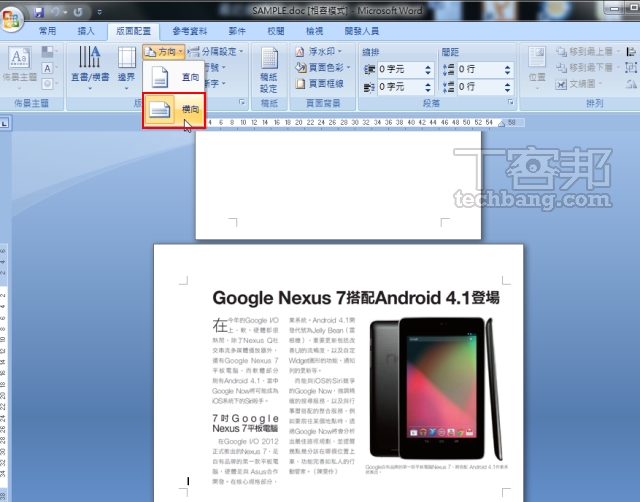Open the 分隔設定 breaks dropdown
Image resolution: width=640 pixels, height=502 pixels.
(216, 51)
